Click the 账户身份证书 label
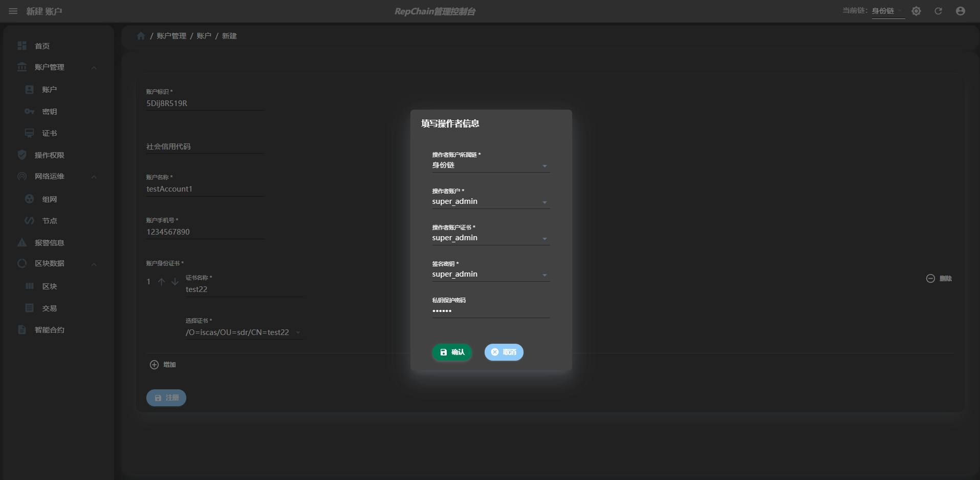This screenshot has height=480, width=980. (x=165, y=263)
